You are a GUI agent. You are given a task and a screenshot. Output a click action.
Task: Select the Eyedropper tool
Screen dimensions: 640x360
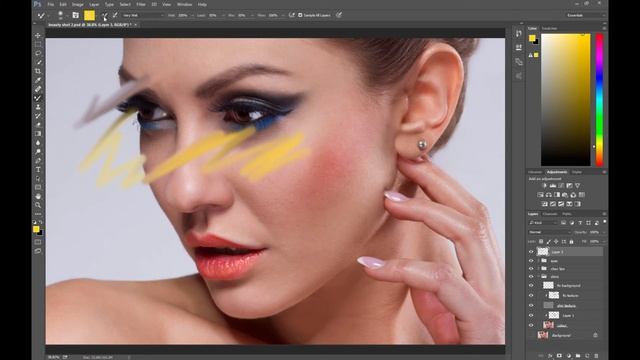tap(38, 80)
